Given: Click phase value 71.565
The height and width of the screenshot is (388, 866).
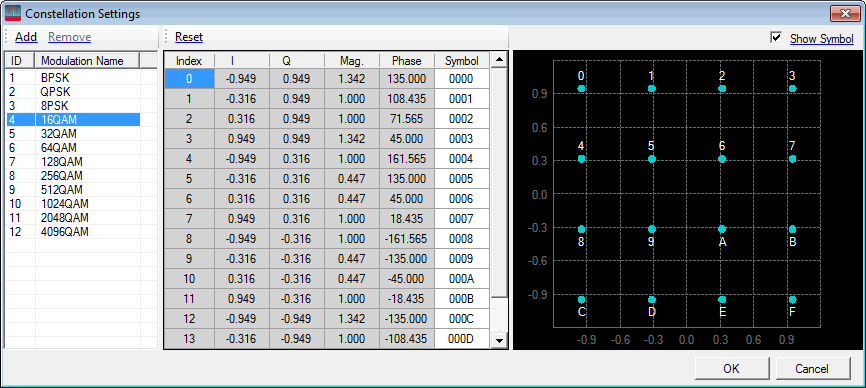Looking at the screenshot, I should coord(406,119).
